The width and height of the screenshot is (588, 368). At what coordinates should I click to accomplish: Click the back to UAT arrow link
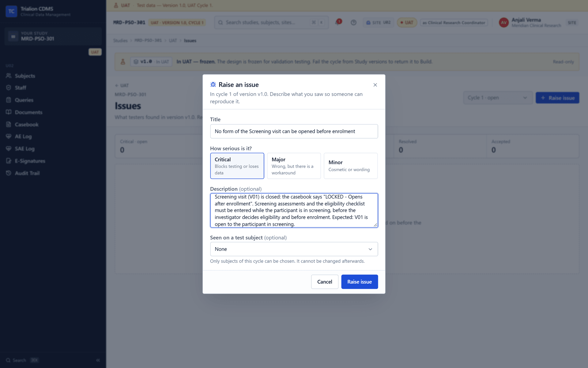point(122,86)
